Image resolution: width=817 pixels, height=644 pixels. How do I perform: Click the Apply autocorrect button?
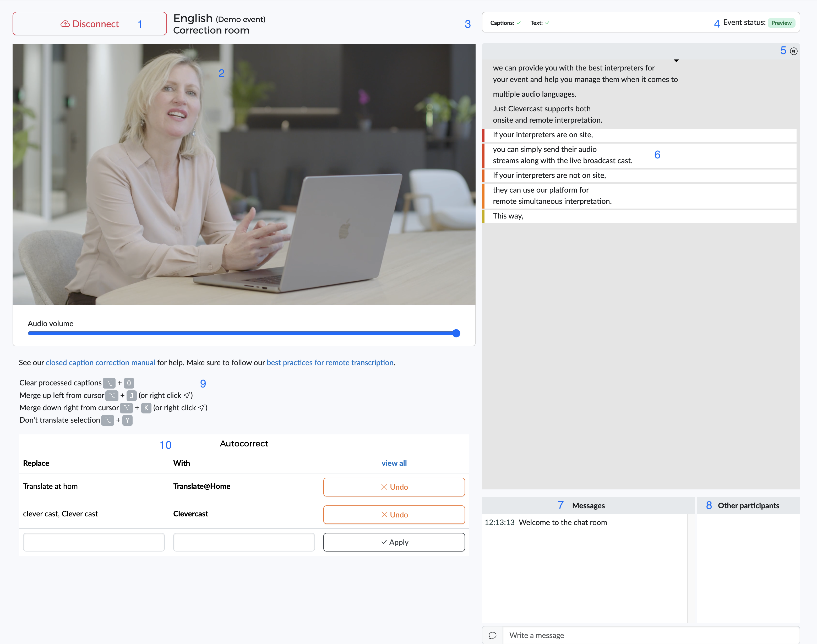pyautogui.click(x=394, y=542)
